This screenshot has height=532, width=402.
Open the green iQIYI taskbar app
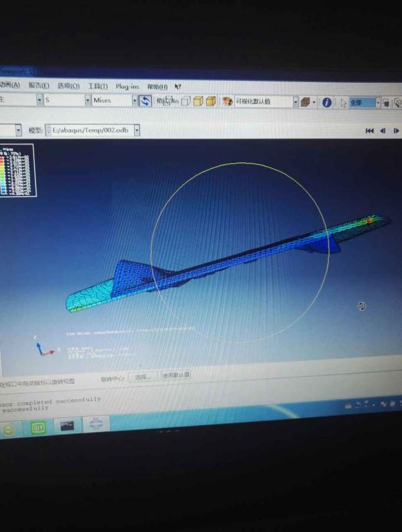point(38,428)
